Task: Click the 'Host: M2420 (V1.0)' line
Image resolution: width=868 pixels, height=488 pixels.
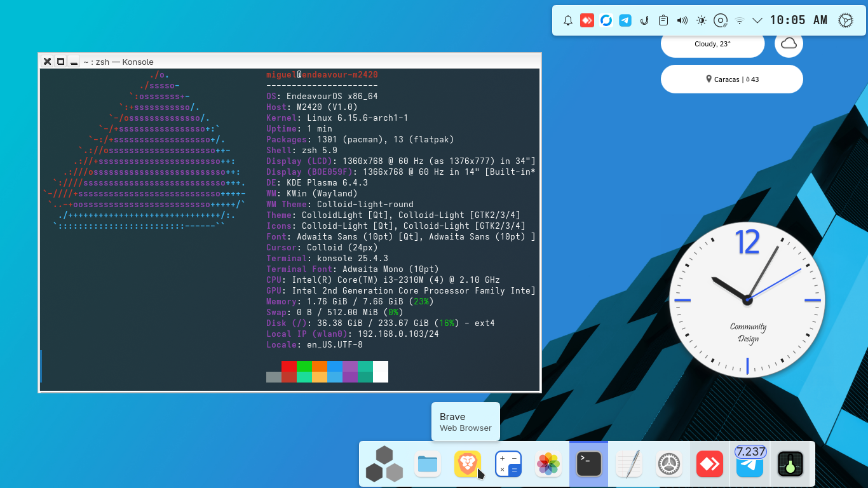Action: 312,107
